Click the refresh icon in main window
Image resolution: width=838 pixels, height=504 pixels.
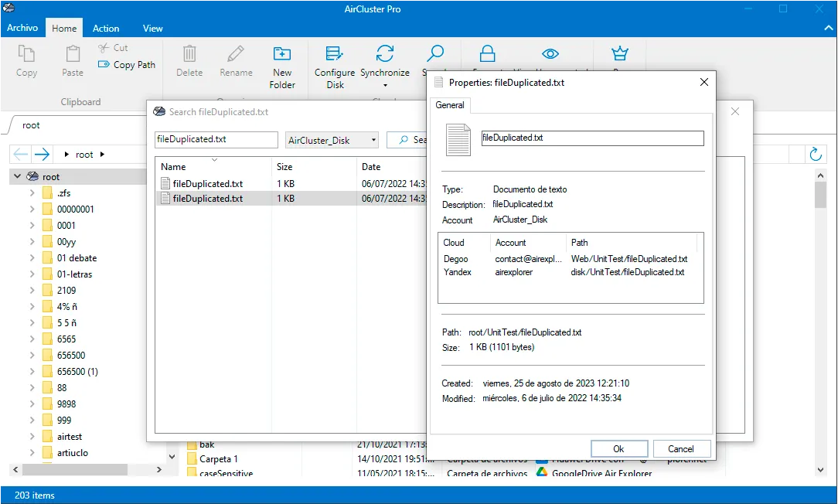click(815, 154)
